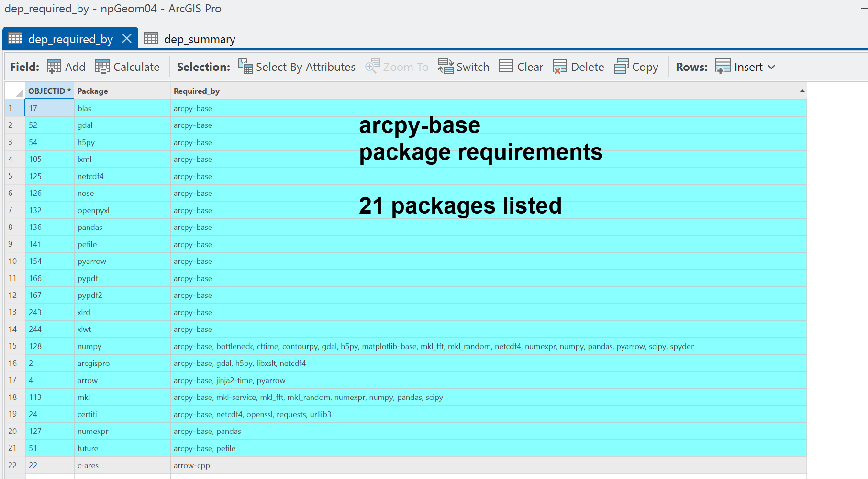This screenshot has height=479, width=868.
Task: Click the 'numpy' package cell
Action: tap(122, 346)
